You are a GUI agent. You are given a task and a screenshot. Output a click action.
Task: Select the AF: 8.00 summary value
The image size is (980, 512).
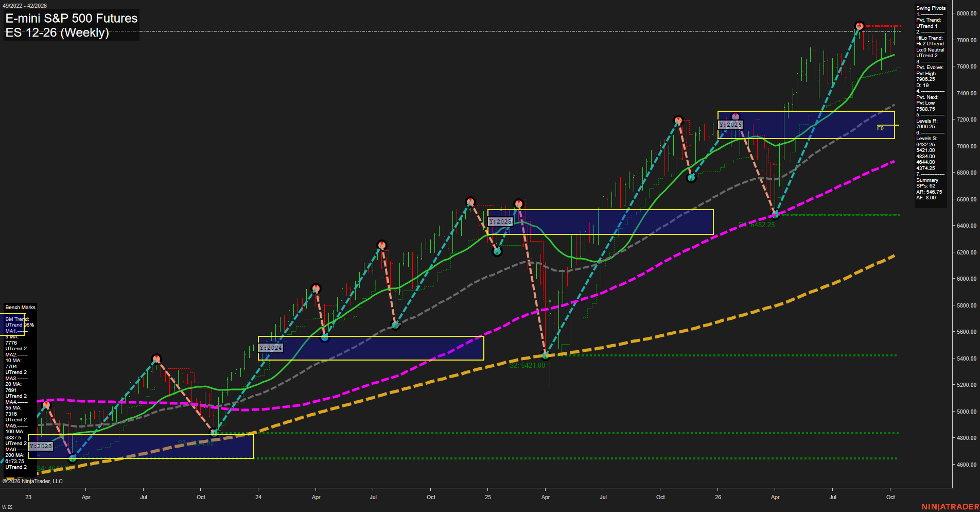[x=926, y=198]
